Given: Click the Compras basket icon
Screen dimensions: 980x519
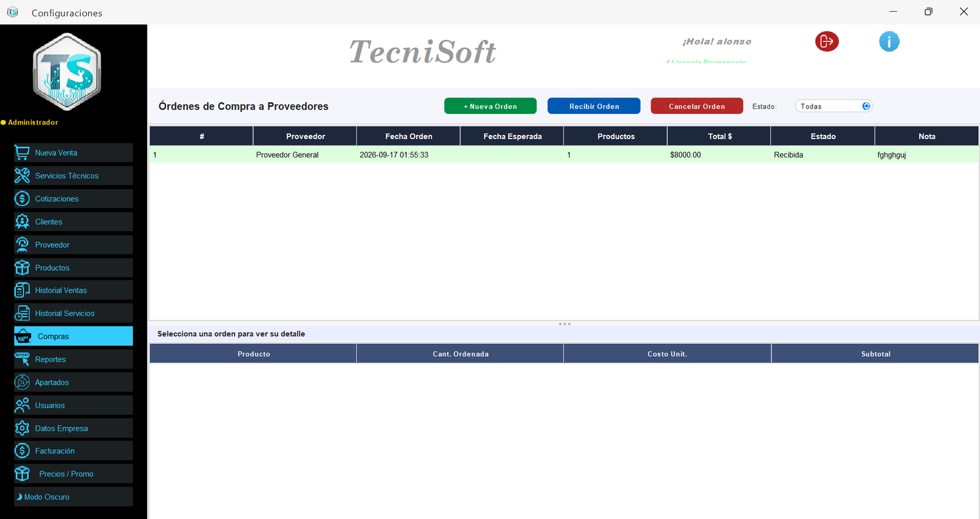Looking at the screenshot, I should (23, 336).
